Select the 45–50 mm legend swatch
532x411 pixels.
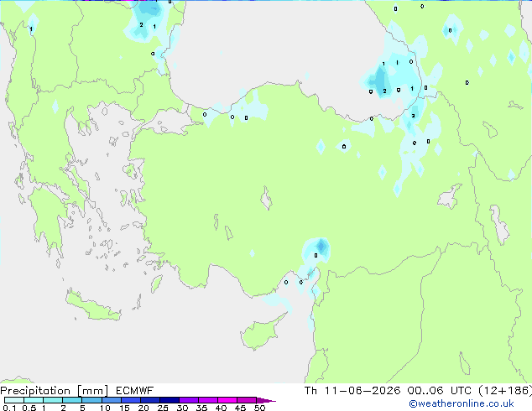247,400
